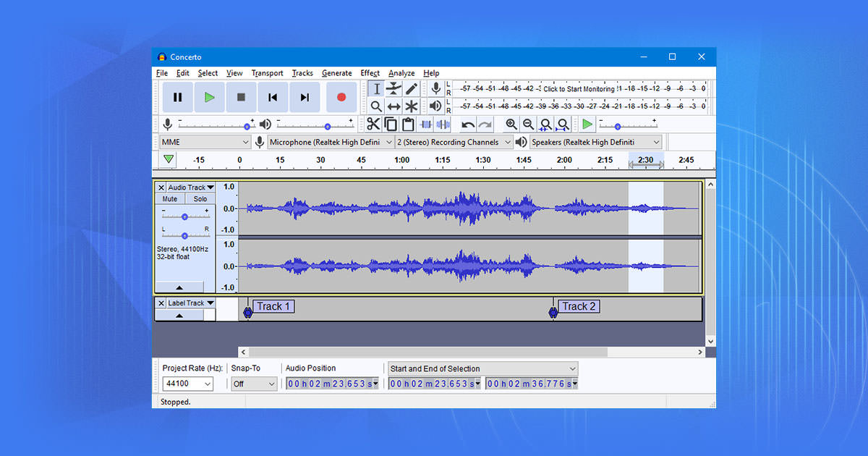Select the Time Shift tool

pyautogui.click(x=393, y=106)
